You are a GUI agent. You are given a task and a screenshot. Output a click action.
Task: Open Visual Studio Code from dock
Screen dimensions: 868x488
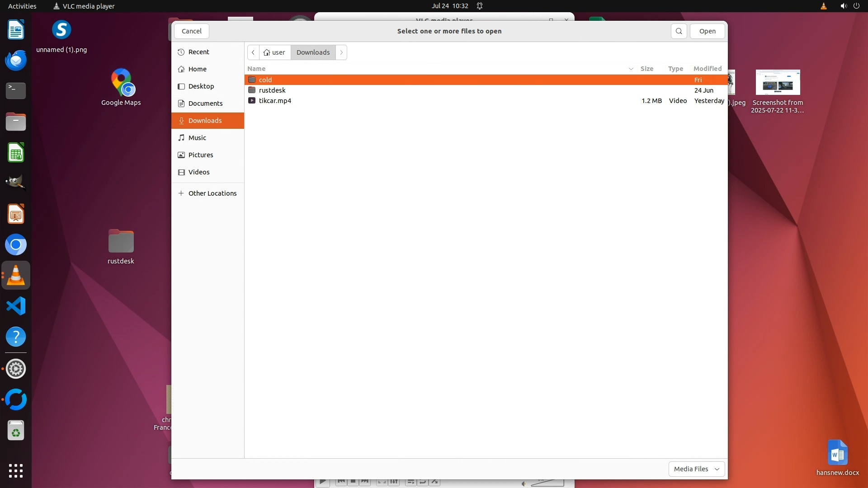click(x=16, y=306)
